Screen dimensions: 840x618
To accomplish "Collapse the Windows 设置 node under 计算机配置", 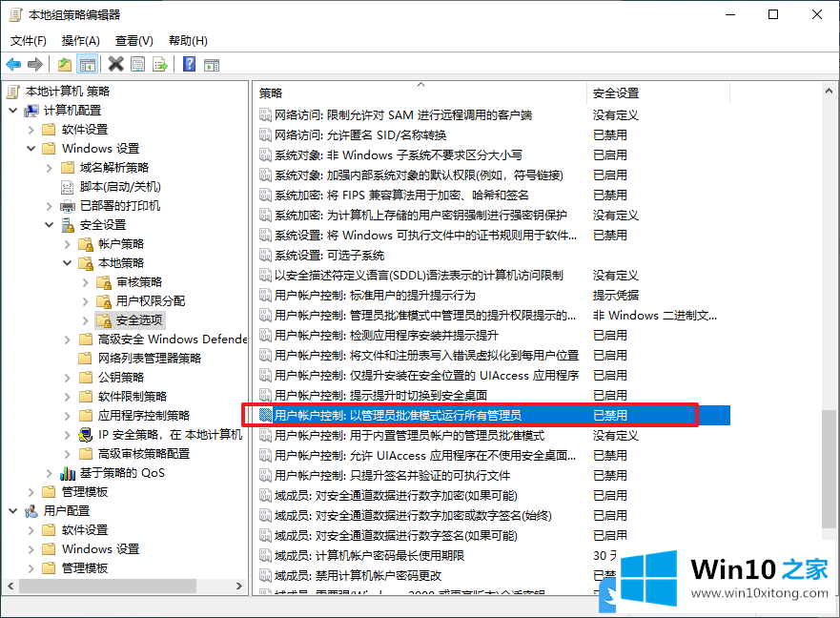I will click(x=31, y=149).
